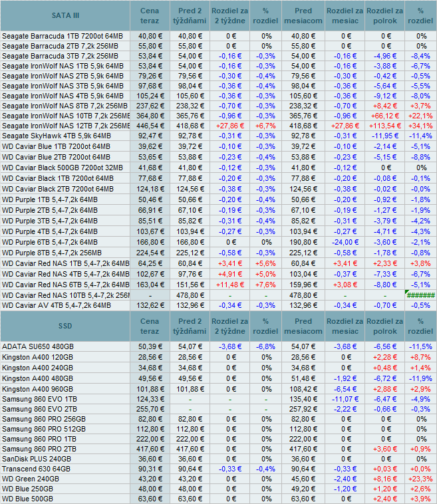Select the -24,00 € monthly difference cell
The image size is (437, 504).
pyautogui.click(x=345, y=242)
